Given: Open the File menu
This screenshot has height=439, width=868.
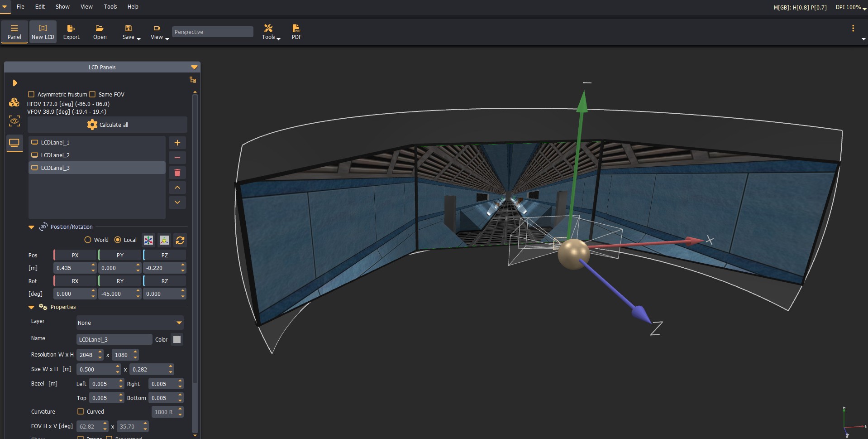Looking at the screenshot, I should (x=20, y=7).
